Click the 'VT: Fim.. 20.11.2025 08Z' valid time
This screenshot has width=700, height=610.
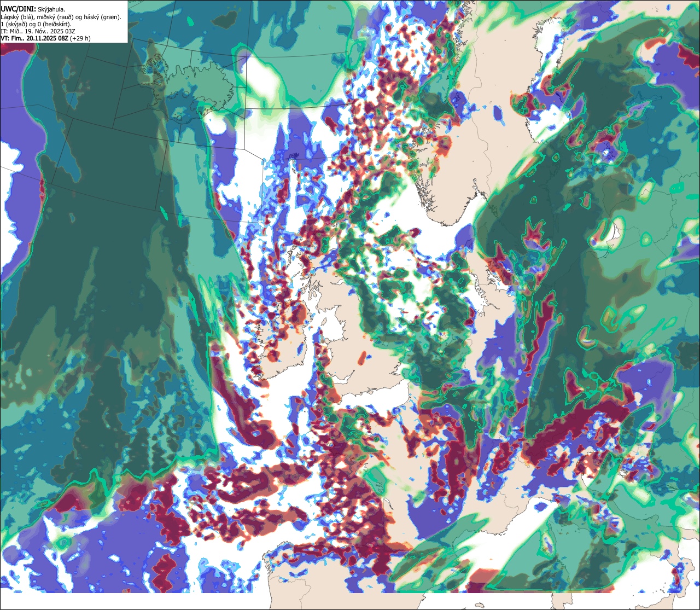point(34,39)
